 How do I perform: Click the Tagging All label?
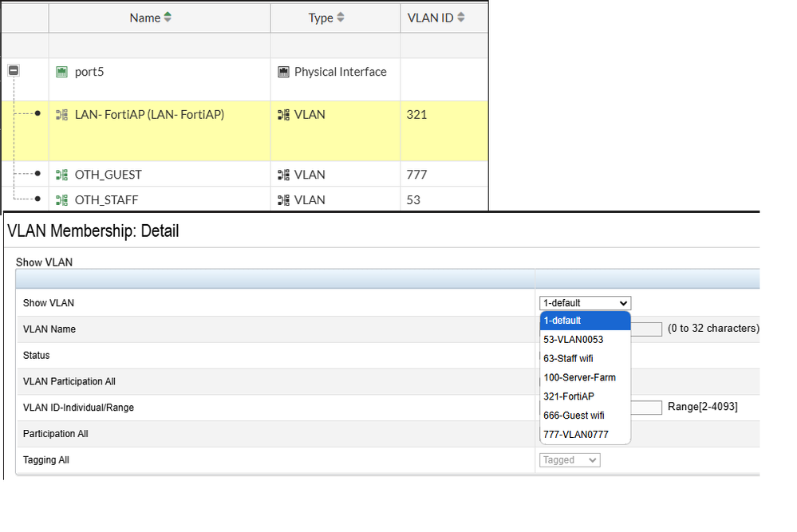(x=46, y=460)
